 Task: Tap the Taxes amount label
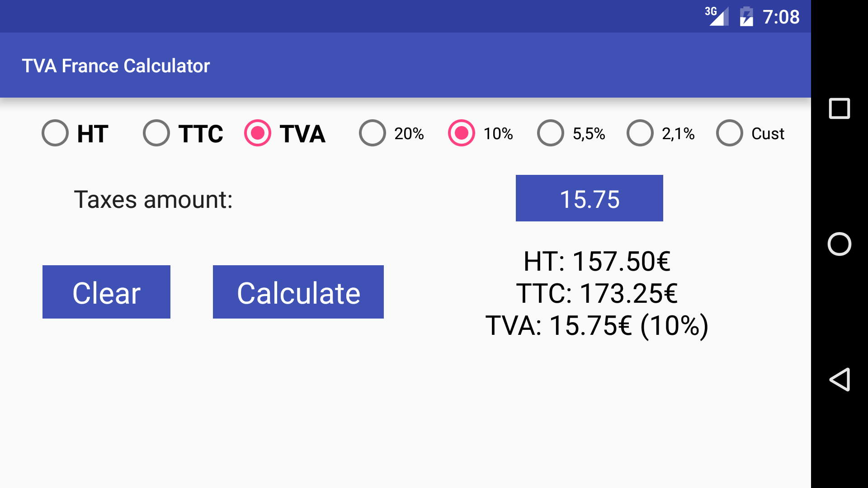[153, 200]
